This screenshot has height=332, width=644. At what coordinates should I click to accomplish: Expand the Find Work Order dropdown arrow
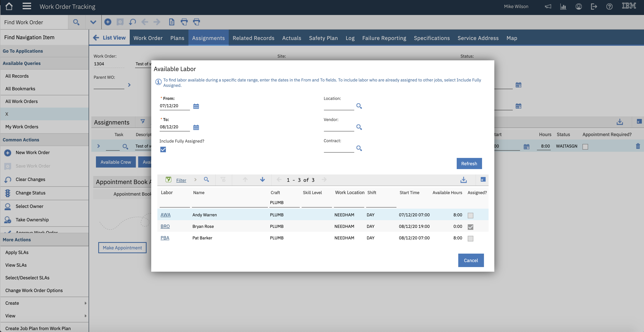click(93, 22)
